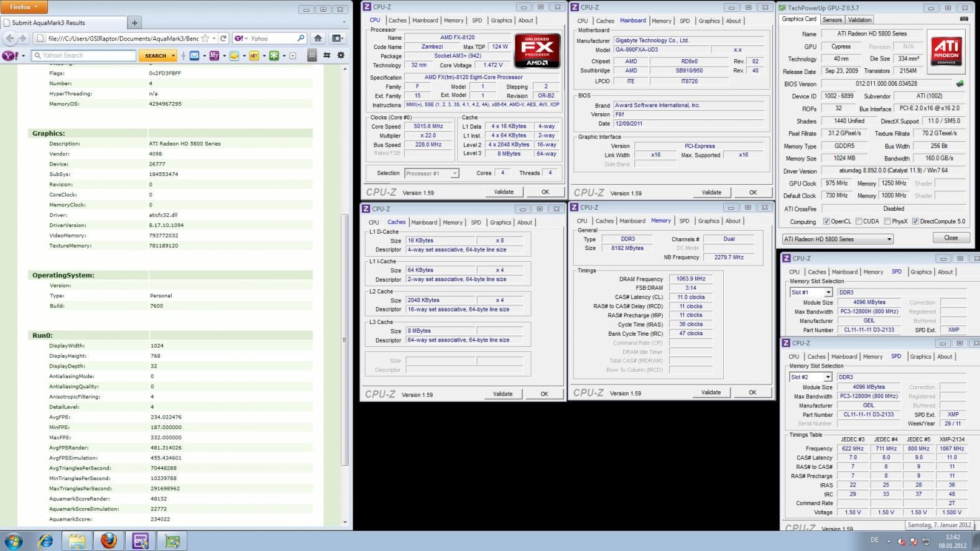This screenshot has width=980, height=551.
Task: Switch to CPU-Z in the taskbar
Action: [141, 540]
